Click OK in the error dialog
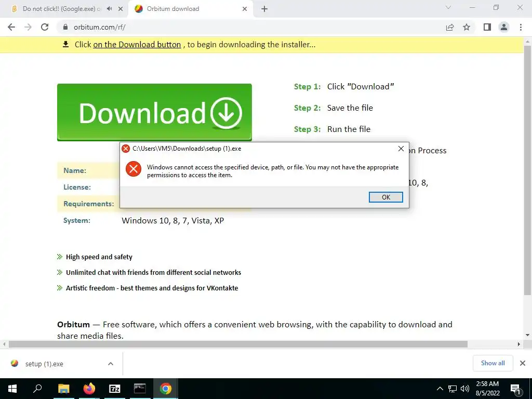Screen dimensions: 532x399 pos(386,197)
